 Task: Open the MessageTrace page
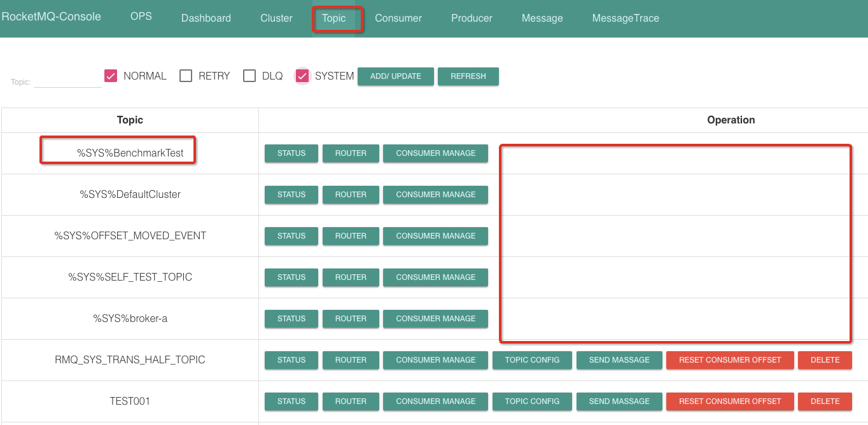pos(625,18)
